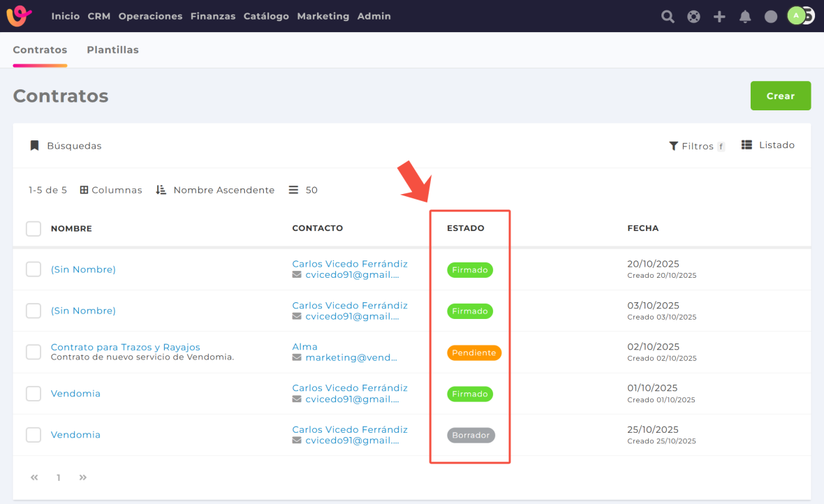Check the Contrato para Trazos y Rayajos row
This screenshot has width=824, height=504.
click(34, 352)
